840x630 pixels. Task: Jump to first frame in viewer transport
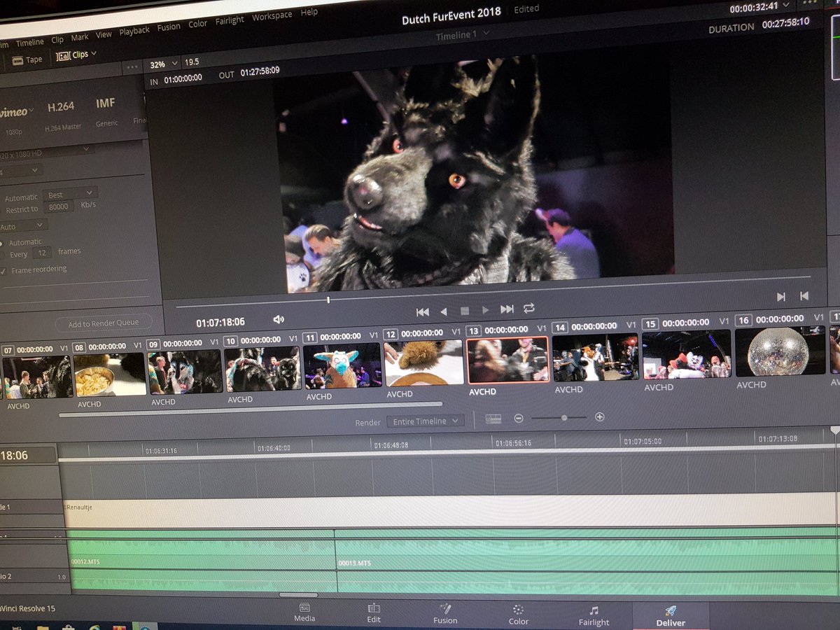pyautogui.click(x=422, y=312)
